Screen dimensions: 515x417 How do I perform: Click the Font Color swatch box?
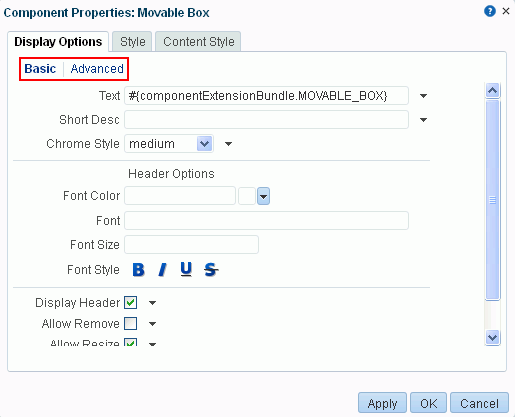pos(247,196)
